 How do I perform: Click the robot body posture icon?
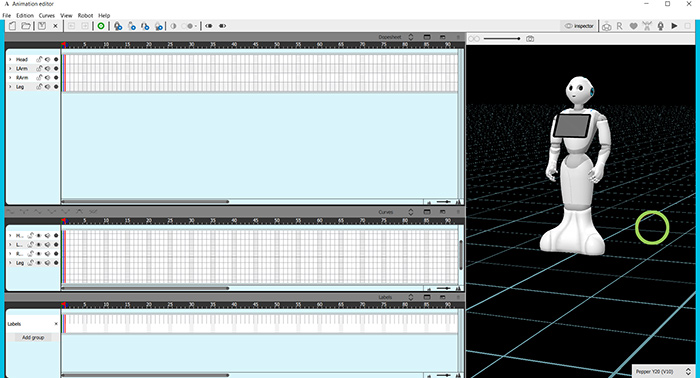click(x=647, y=26)
